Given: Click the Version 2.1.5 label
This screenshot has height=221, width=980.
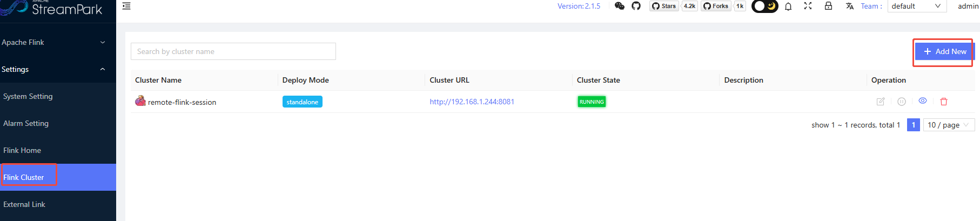Looking at the screenshot, I should [x=579, y=6].
